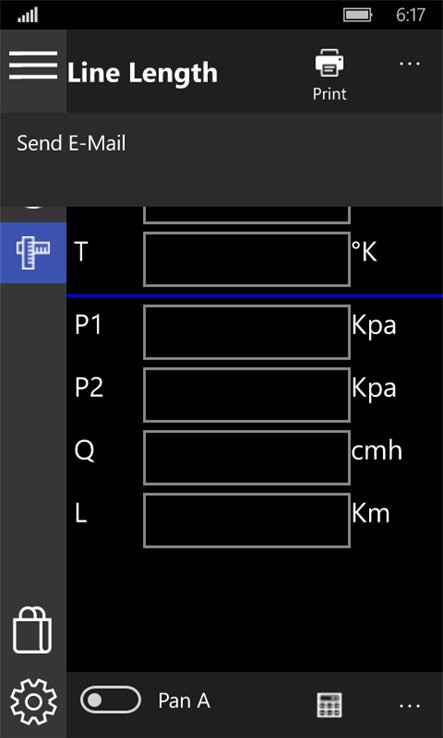Expand the top command bar ellipsis
This screenshot has width=443, height=738.
coord(410,64)
